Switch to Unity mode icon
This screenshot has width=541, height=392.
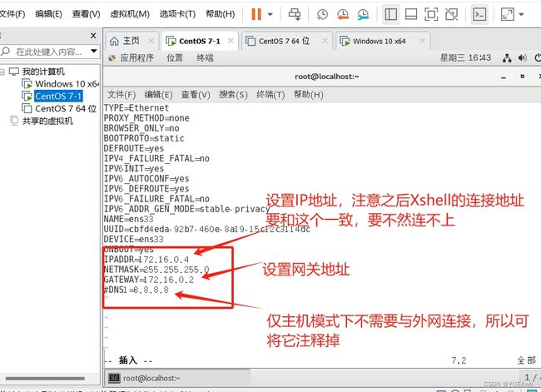(450, 14)
